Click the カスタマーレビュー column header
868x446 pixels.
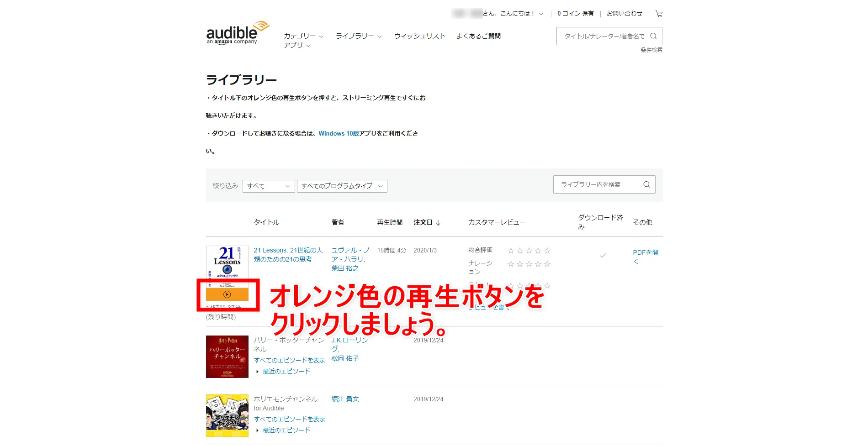497,222
